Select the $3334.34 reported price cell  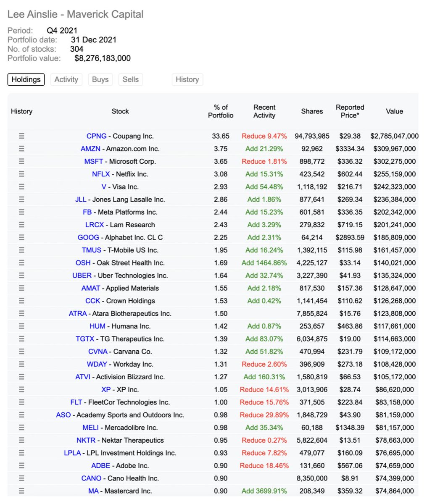pos(350,149)
